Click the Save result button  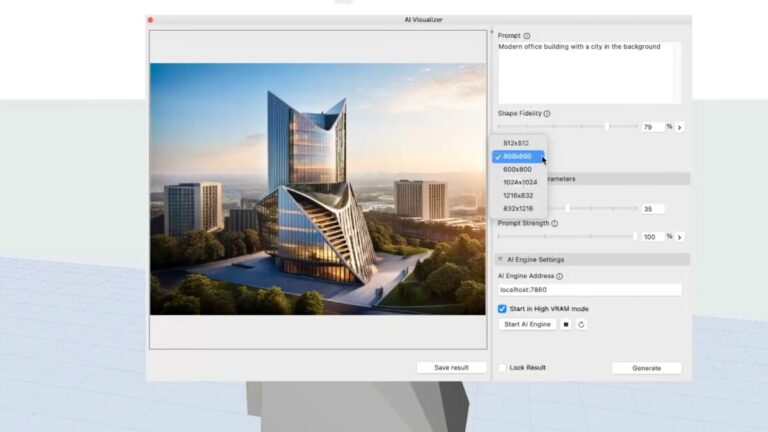pos(451,368)
